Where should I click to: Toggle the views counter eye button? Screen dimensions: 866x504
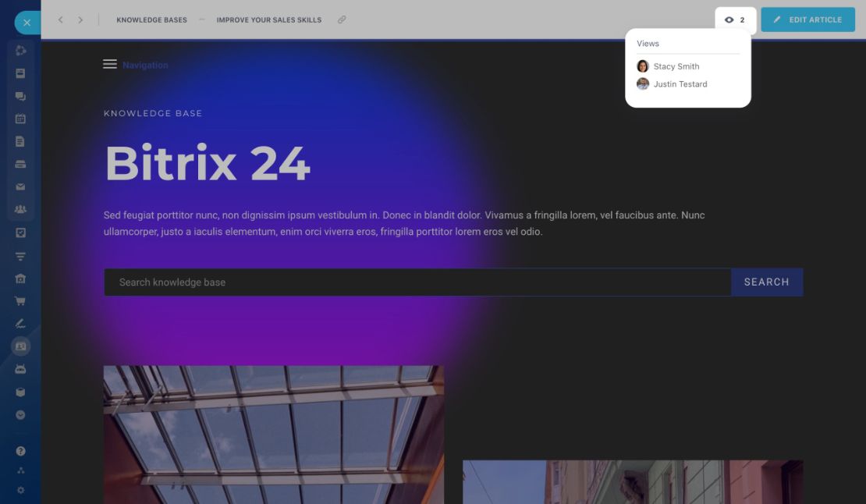pos(735,20)
